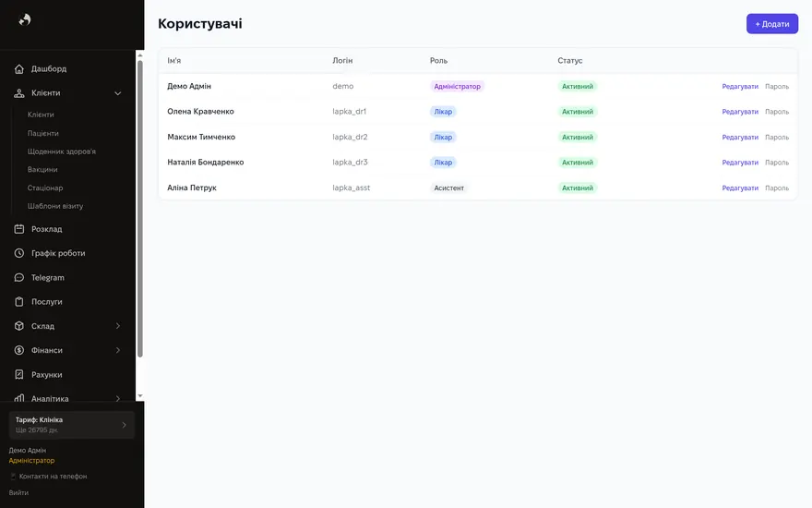Click the Розклад calendar icon

[x=19, y=229]
